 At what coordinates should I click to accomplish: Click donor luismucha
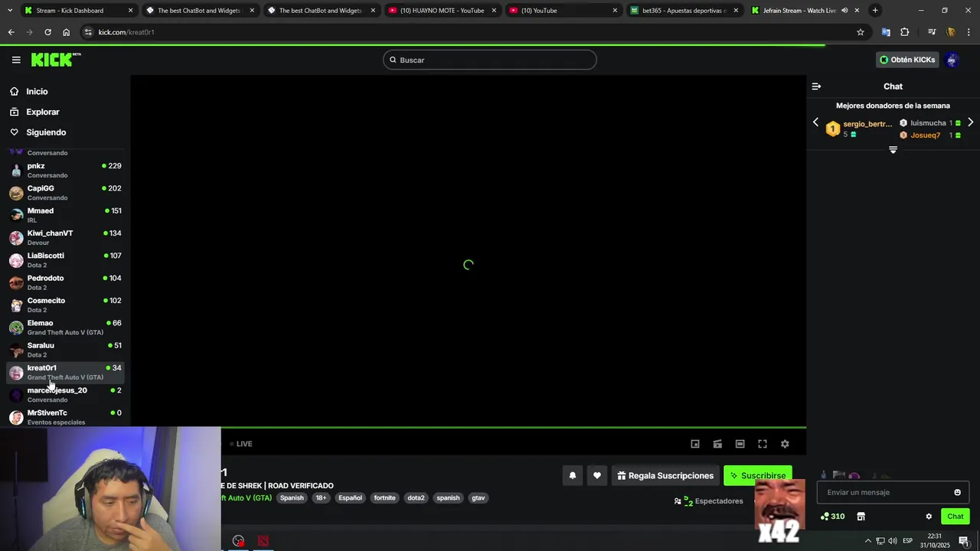pyautogui.click(x=928, y=122)
